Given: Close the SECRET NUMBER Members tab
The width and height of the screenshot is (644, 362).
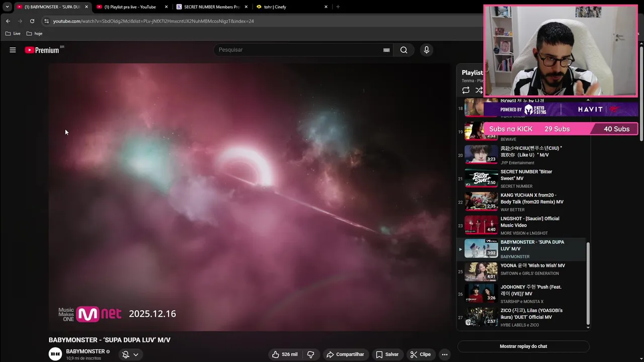Looking at the screenshot, I should 246,7.
